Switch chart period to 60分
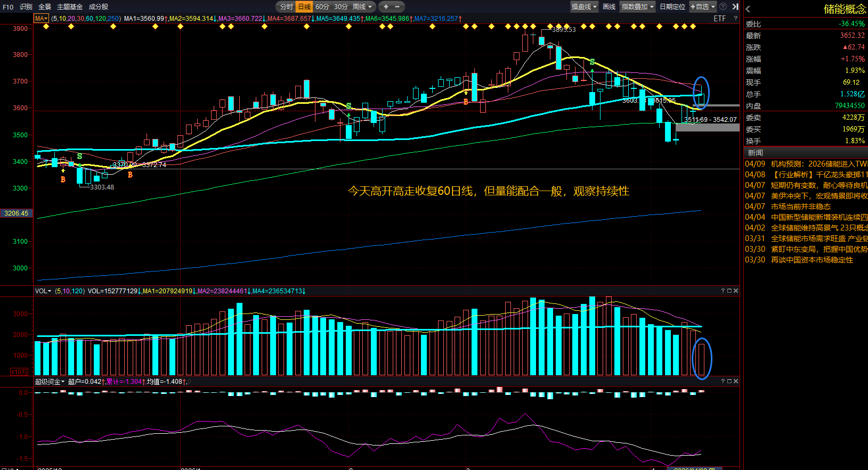Screen dimensions: 868x470 pos(322,7)
